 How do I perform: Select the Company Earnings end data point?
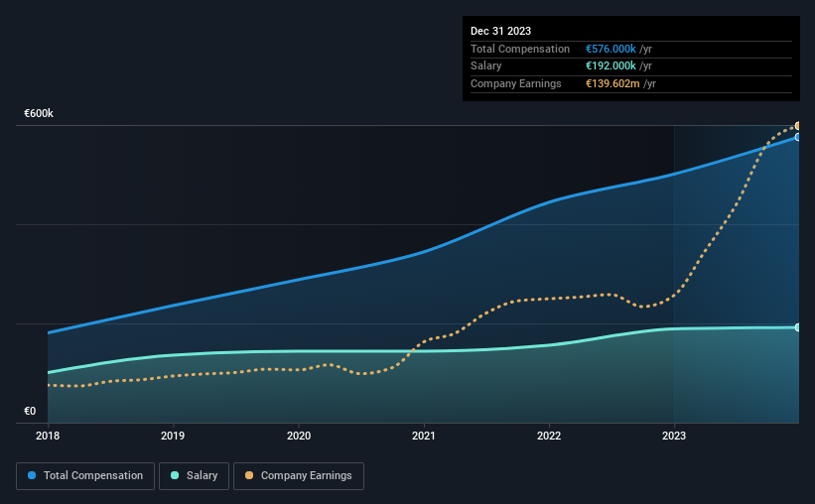798,126
